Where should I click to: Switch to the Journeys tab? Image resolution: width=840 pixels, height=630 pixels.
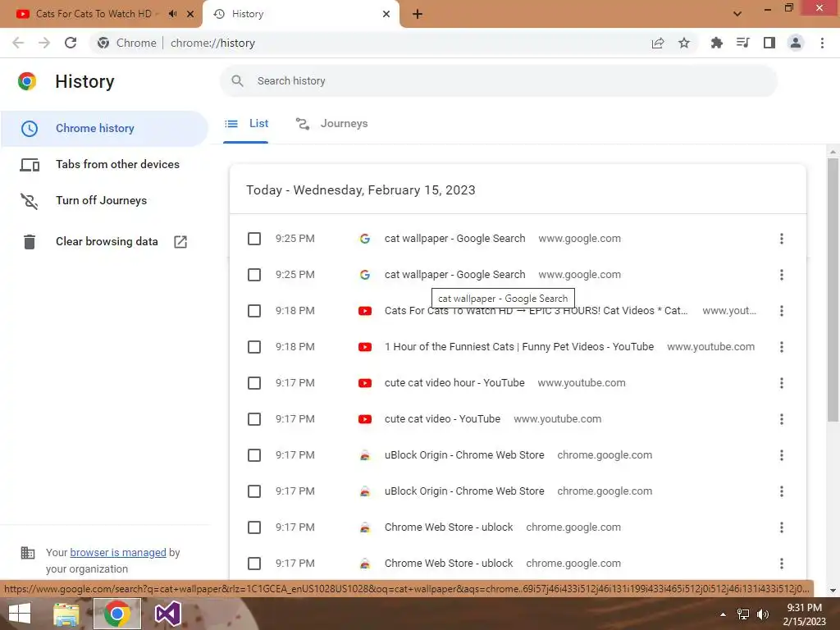point(332,124)
